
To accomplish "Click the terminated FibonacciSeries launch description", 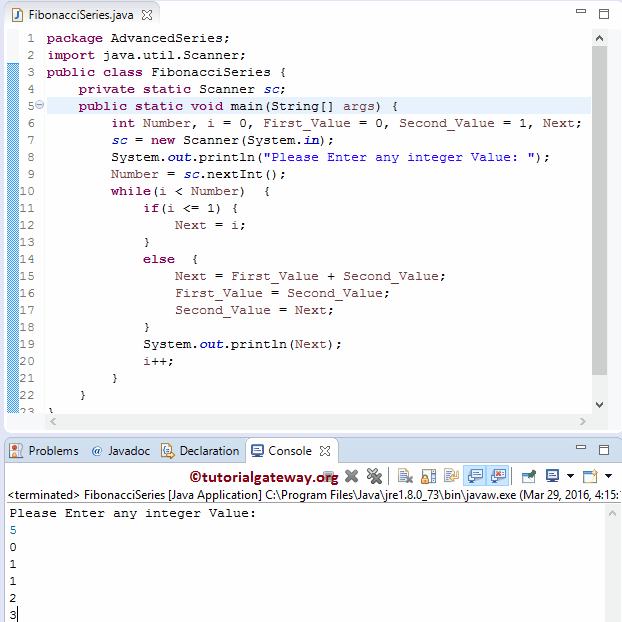I will tap(315, 495).
